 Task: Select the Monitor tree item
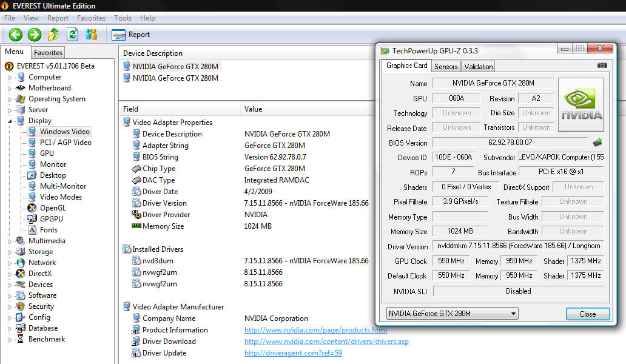[53, 164]
